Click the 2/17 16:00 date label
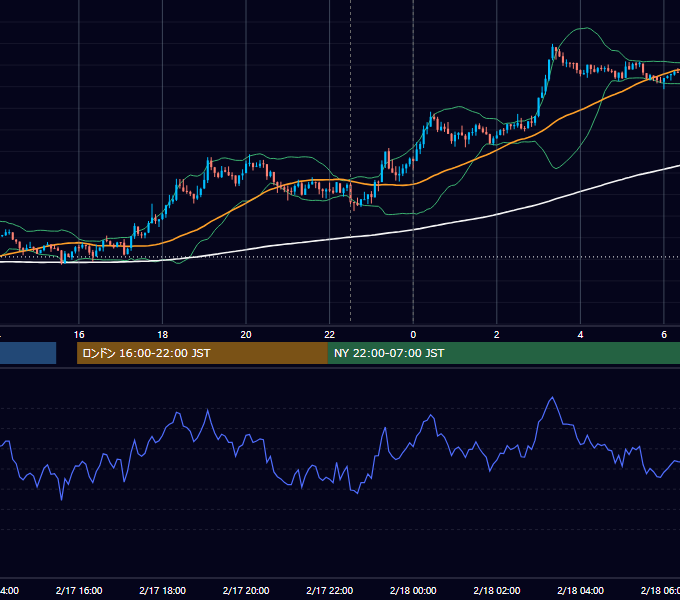680x600 pixels. pos(79,590)
